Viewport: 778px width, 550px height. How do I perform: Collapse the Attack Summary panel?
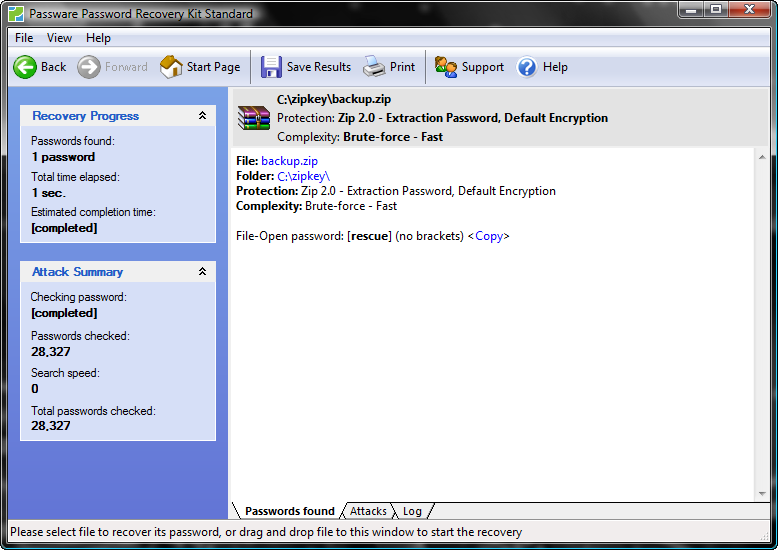[x=202, y=272]
